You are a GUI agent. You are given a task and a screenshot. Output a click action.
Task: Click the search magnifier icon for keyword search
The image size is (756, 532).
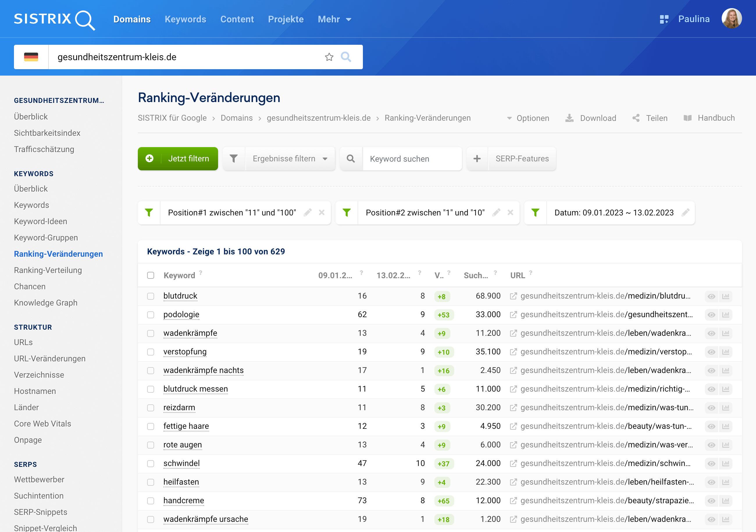(x=351, y=158)
